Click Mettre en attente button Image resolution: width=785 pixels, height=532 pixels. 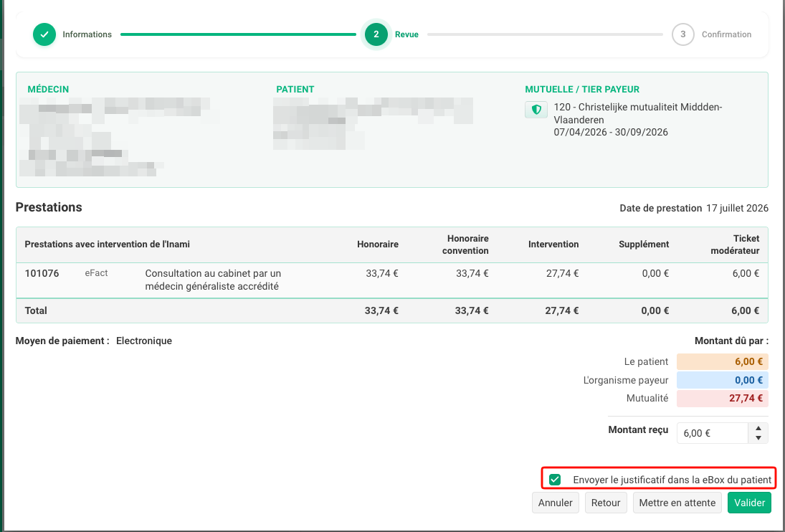(677, 503)
